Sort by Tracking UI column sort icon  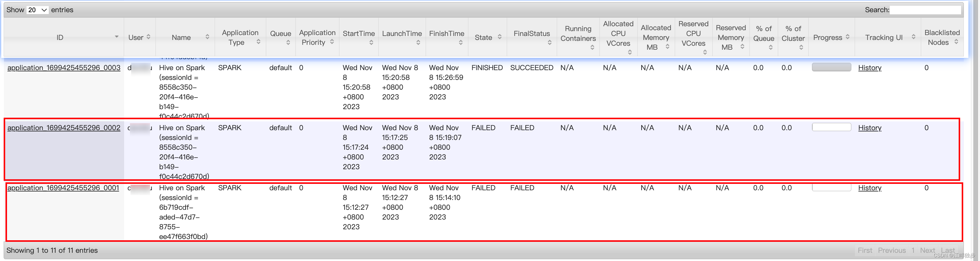[913, 37]
